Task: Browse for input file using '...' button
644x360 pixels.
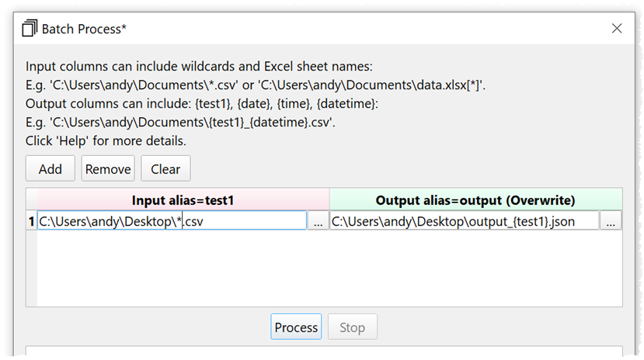Action: [x=318, y=221]
